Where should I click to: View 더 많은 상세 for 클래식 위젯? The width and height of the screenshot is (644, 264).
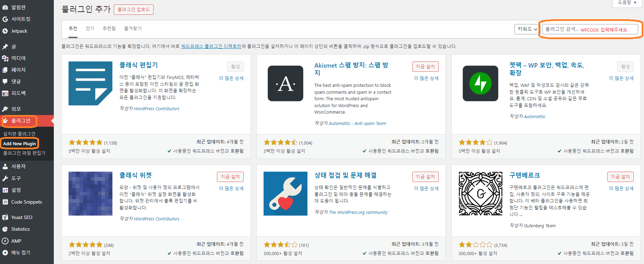click(x=231, y=188)
